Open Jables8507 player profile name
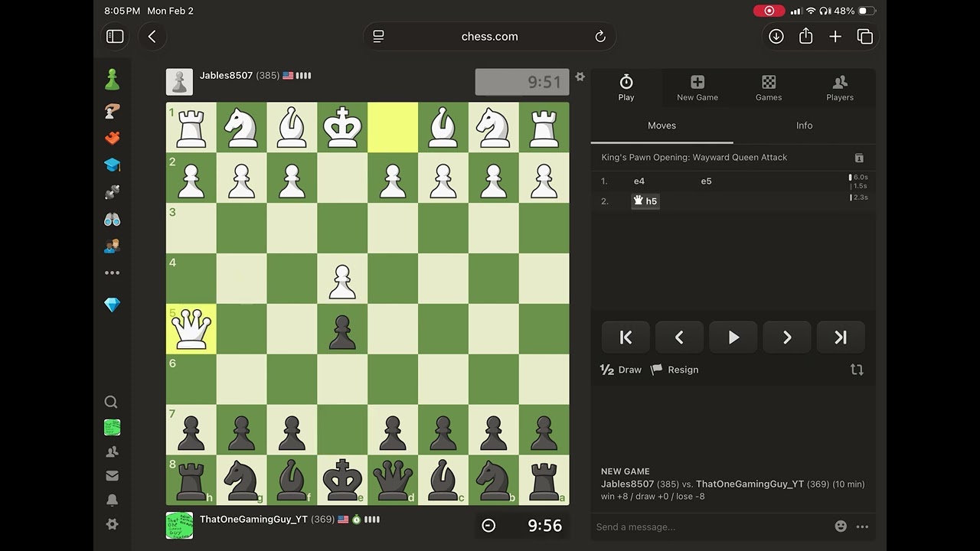 226,76
